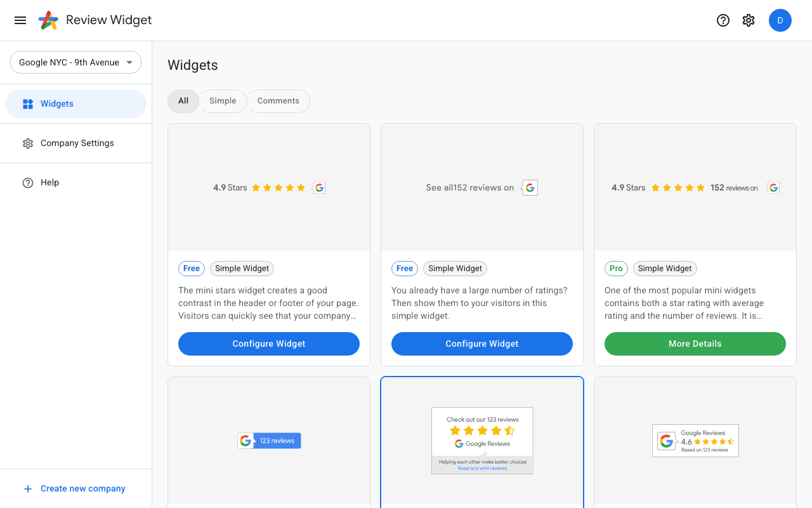Click the plus icon next to Create new company
812x508 pixels.
(x=27, y=489)
